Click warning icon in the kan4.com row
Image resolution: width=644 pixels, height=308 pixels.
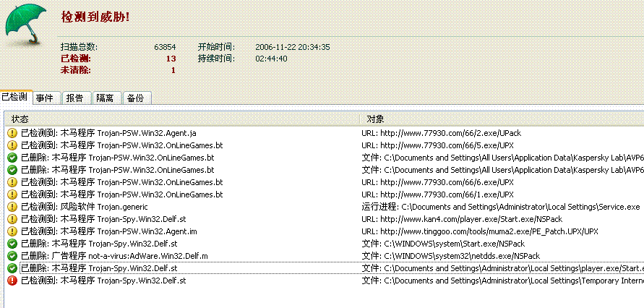pyautogui.click(x=12, y=219)
